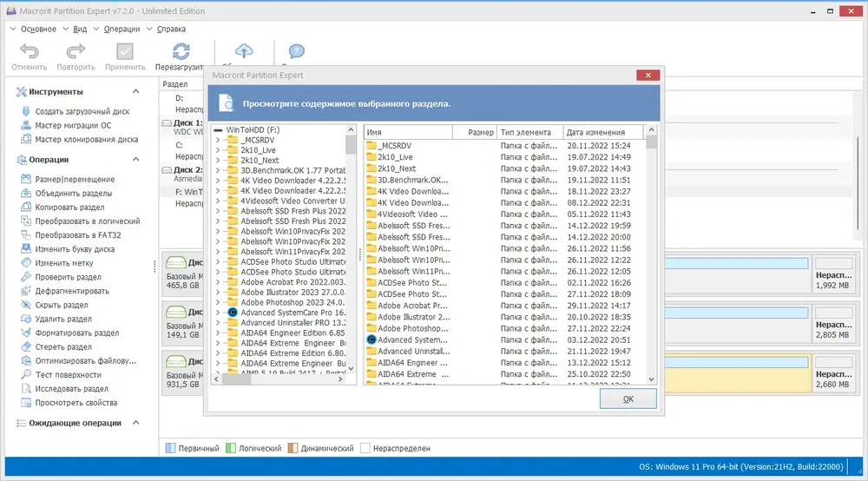Choose Оптимизировать файловую систему operation
This screenshot has height=481, width=868.
tap(85, 361)
